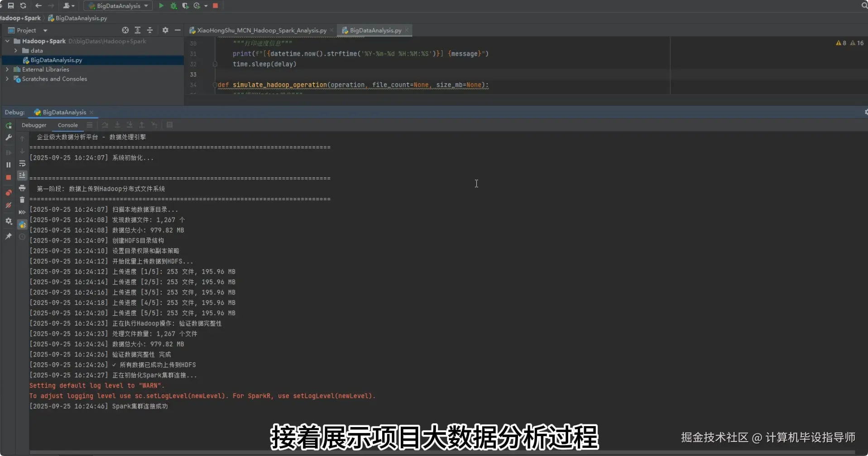The width and height of the screenshot is (868, 456).
Task: Click console Up the Stack Trace arrow
Action: click(x=22, y=139)
